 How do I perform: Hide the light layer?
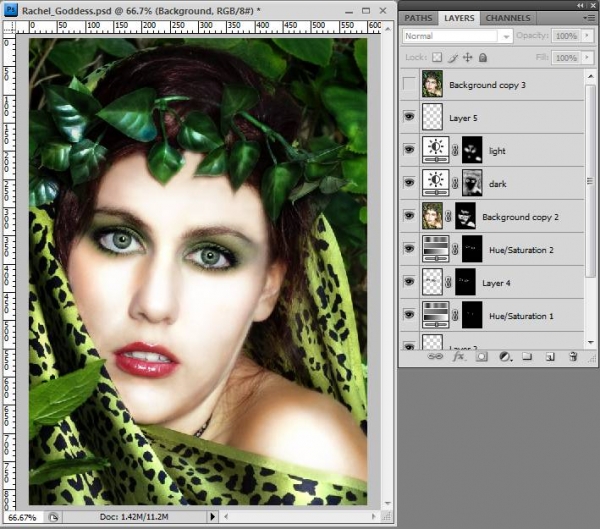pos(409,149)
